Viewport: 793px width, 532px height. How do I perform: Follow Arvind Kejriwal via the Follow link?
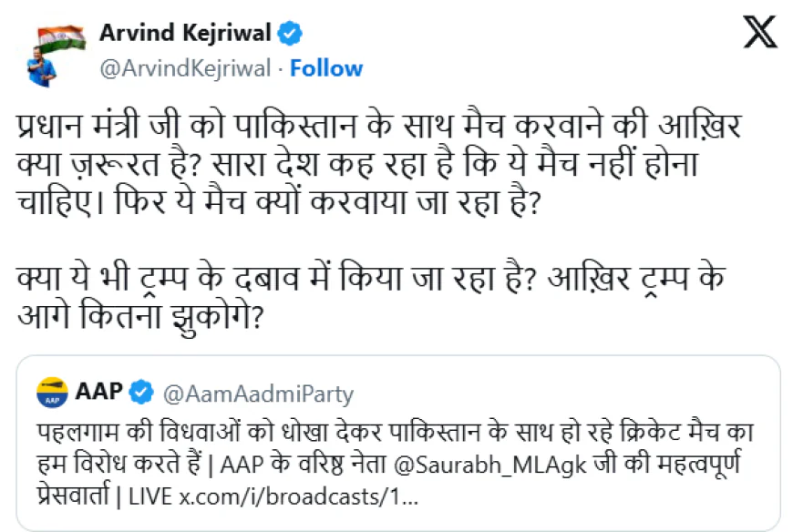coord(325,68)
